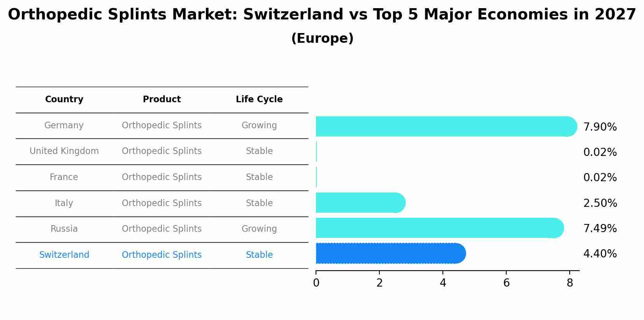This screenshot has height=320, width=644.
Task: Open the blue Switzerland country link
Action: point(64,255)
